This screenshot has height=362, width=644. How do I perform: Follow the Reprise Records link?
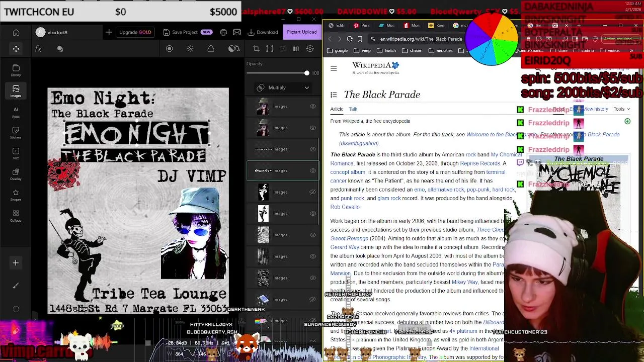click(x=479, y=163)
